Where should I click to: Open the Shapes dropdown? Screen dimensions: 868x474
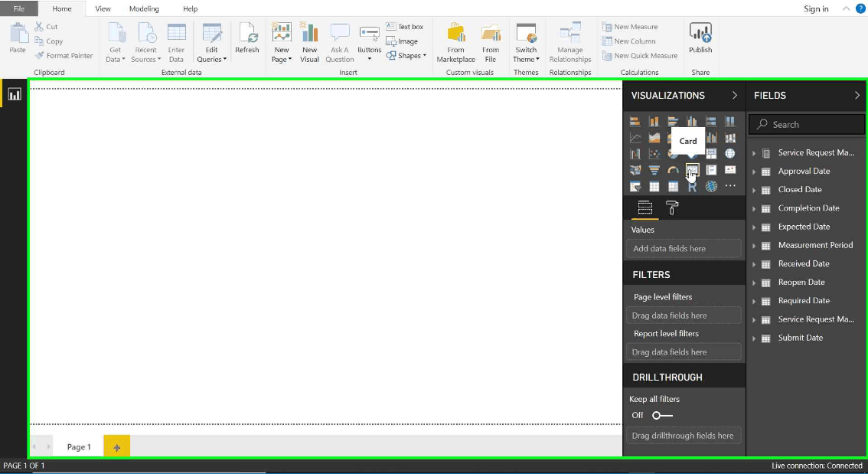coord(406,55)
